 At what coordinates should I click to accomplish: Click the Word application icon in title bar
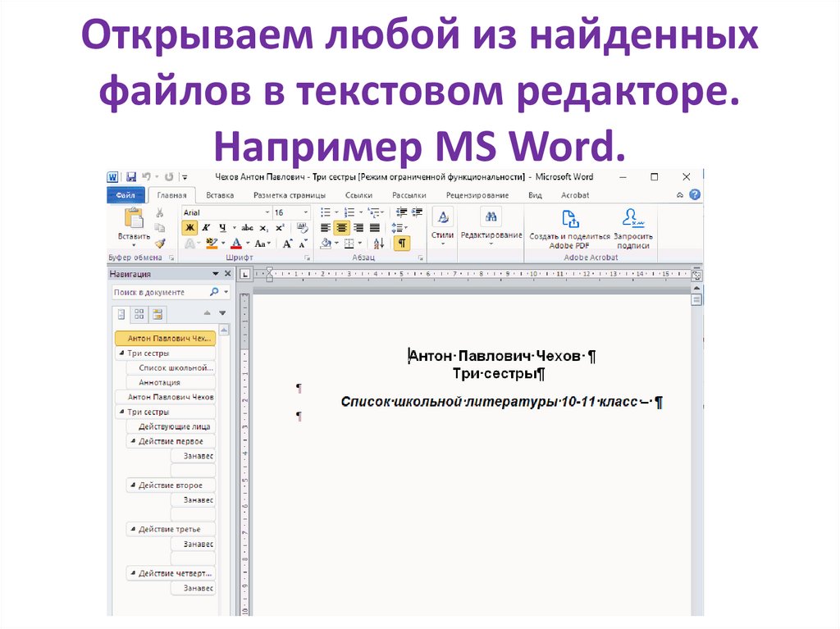tap(112, 177)
